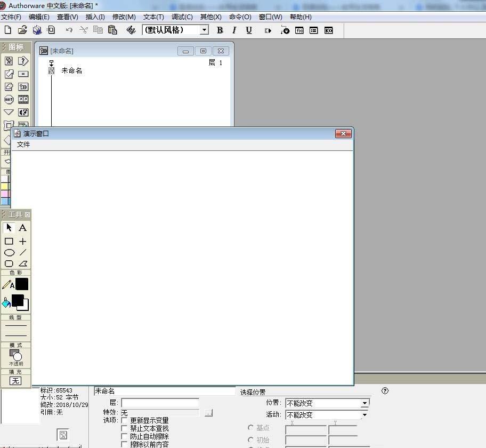
Task: Toggle the 防止自动擦除 checkbox
Action: click(x=125, y=436)
